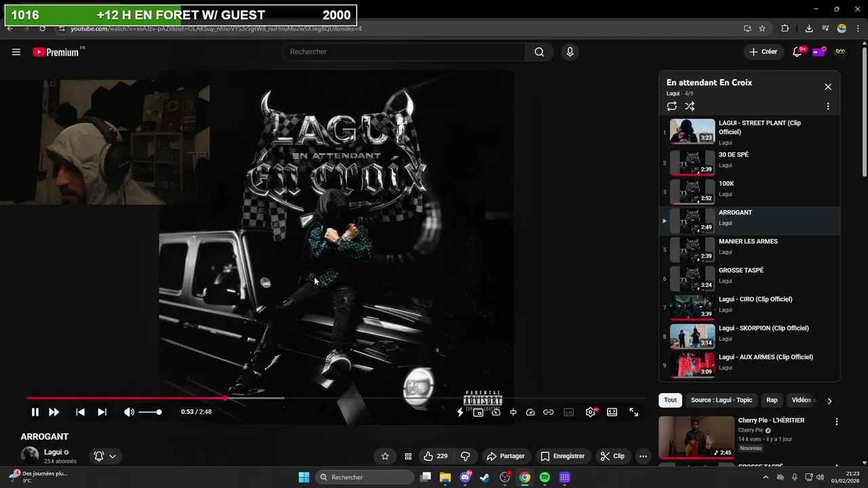This screenshot has width=868, height=488.
Task: Dislike the video
Action: click(465, 456)
